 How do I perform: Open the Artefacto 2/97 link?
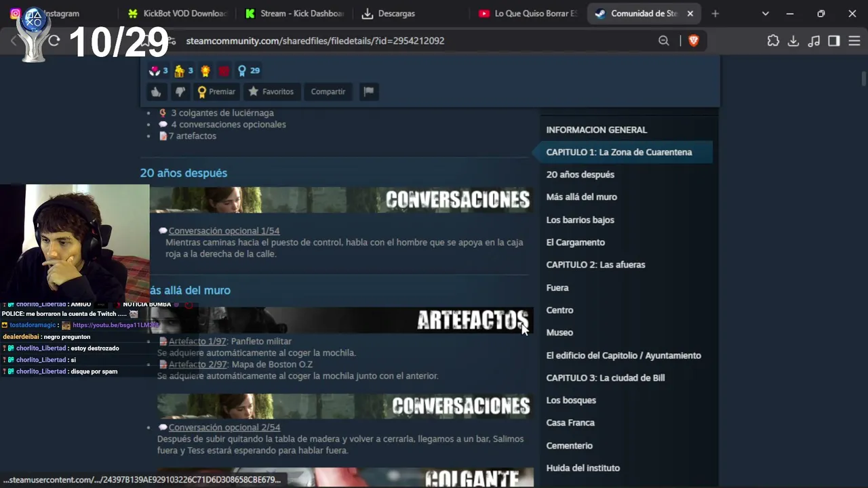[x=197, y=365]
